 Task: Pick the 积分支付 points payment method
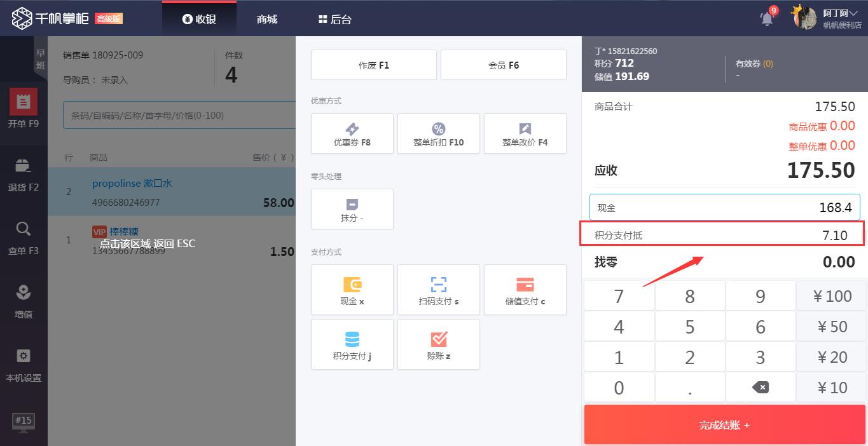[352, 344]
